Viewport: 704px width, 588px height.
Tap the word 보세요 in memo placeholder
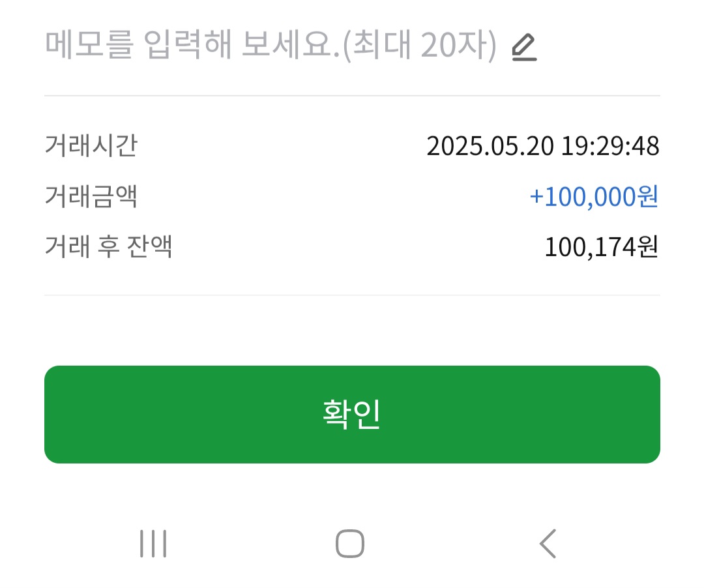point(291,45)
